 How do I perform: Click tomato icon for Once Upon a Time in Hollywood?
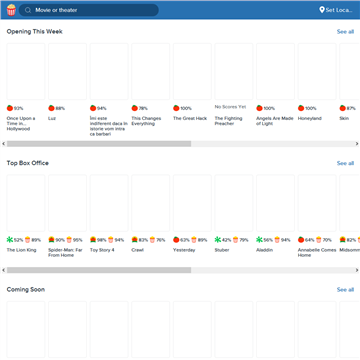tap(10, 108)
